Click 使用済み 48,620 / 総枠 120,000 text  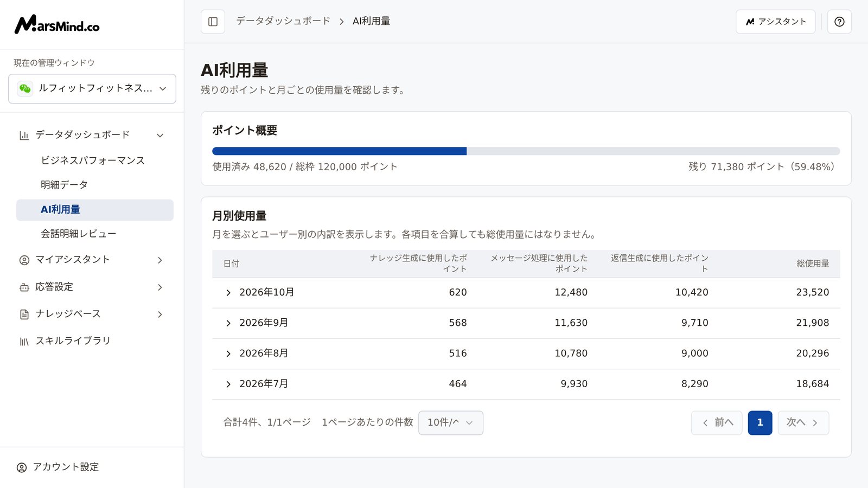(x=305, y=167)
